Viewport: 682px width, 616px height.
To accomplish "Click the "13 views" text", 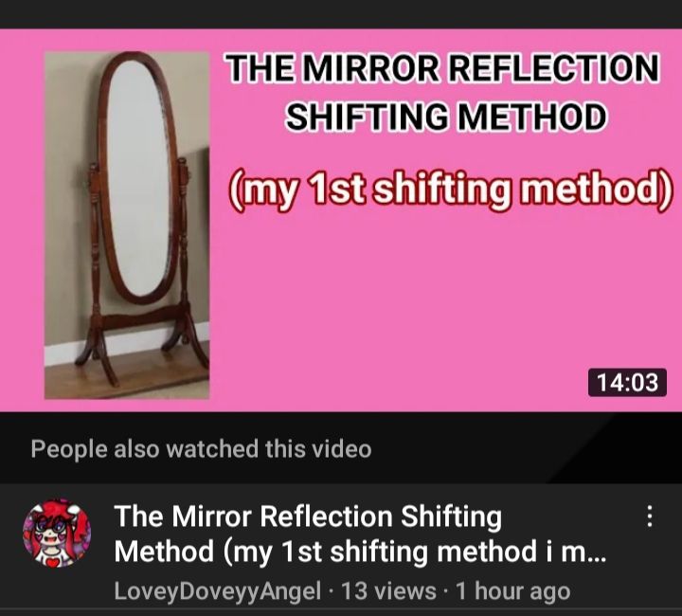I will [x=388, y=591].
